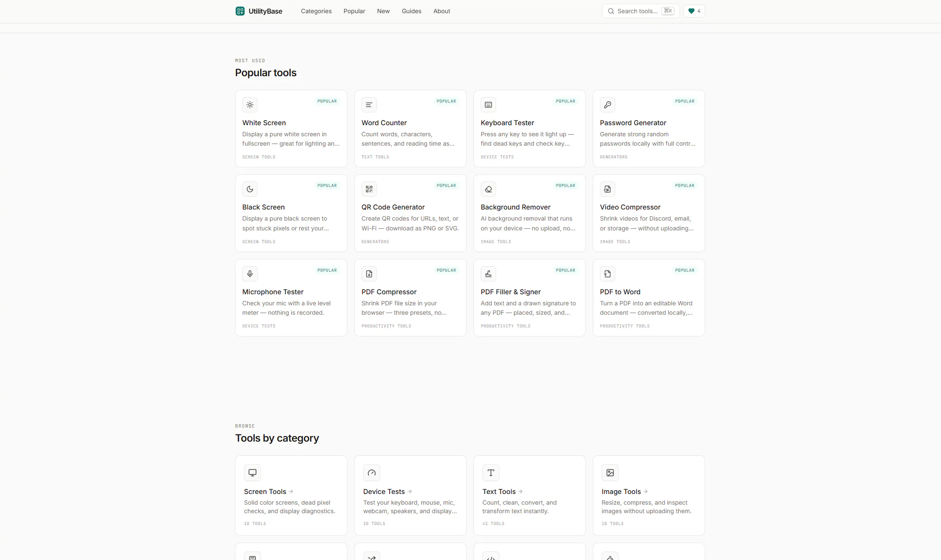The image size is (941, 560).
Task: Click the Microphone Tester mic icon
Action: [250, 274]
